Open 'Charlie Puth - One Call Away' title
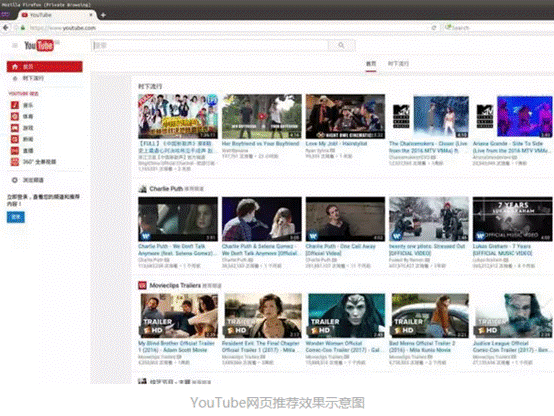Image resolution: width=554 pixels, height=416 pixels. pyautogui.click(x=341, y=250)
